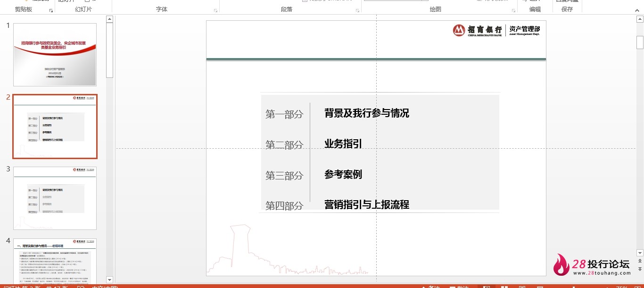Open the Paragraph group dialog launcher
644x288 pixels.
click(x=357, y=10)
